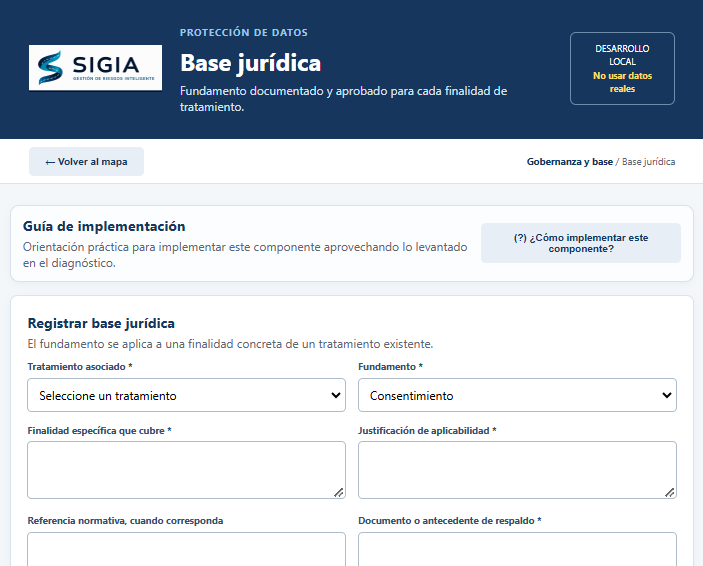Click the Registrar base jurídica heading
Screen dimensions: 703x566
pos(101,323)
